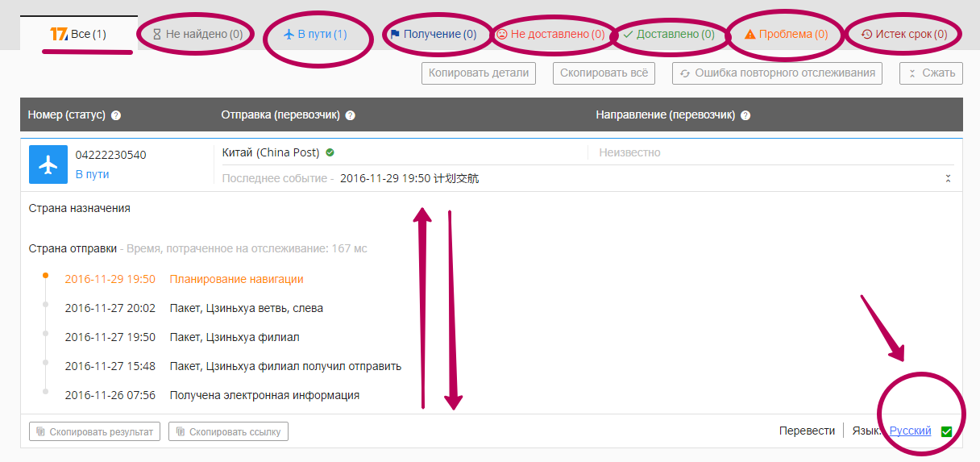Click the 17 logo icon on 'Все' tab
Viewport: 980px width, 462px height.
(x=59, y=34)
